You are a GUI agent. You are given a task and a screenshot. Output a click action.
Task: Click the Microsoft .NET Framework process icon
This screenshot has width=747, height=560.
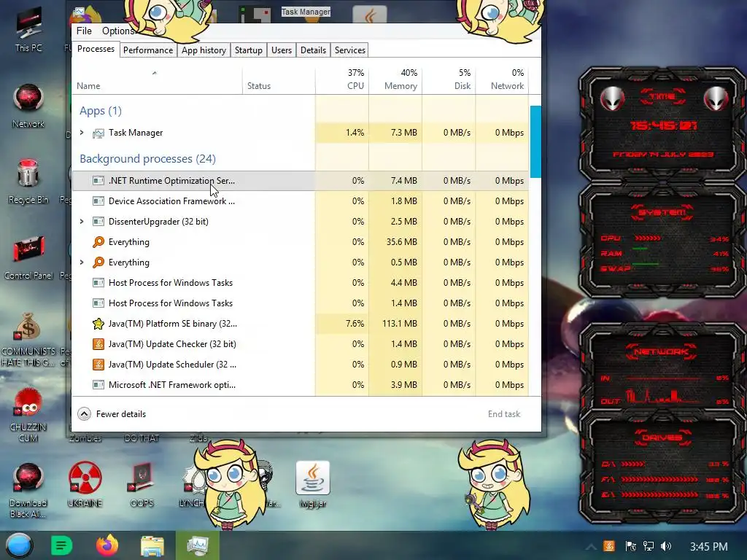click(98, 385)
